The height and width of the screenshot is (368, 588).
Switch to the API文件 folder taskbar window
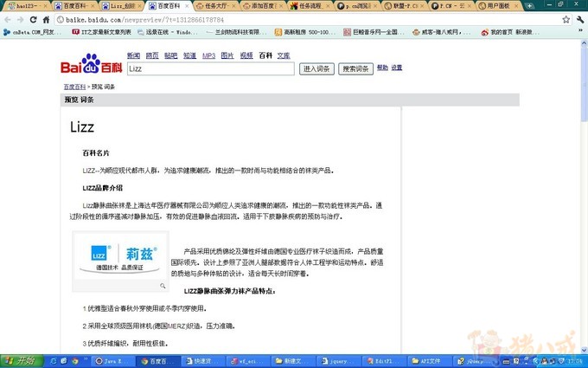point(430,361)
